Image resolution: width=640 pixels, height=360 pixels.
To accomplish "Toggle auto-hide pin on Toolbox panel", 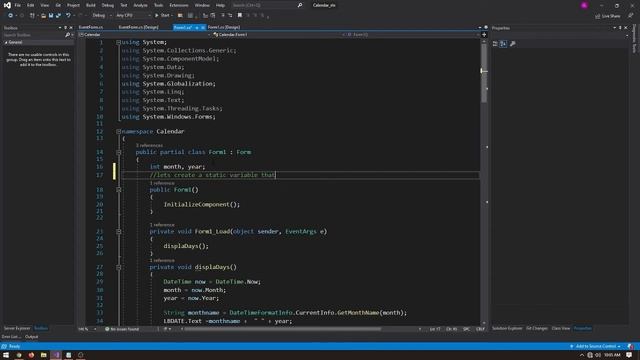I will [65, 28].
